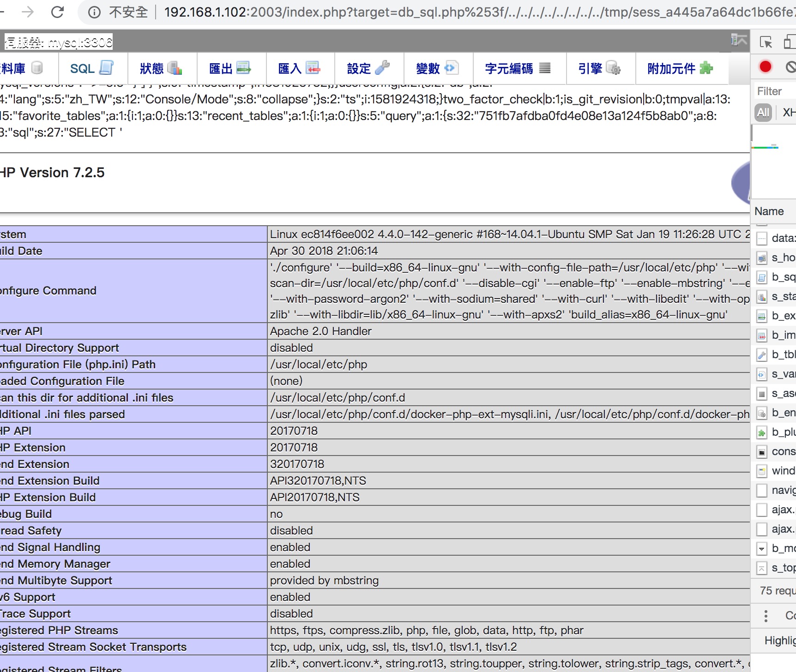Click the network overview timeline area

tap(774, 162)
